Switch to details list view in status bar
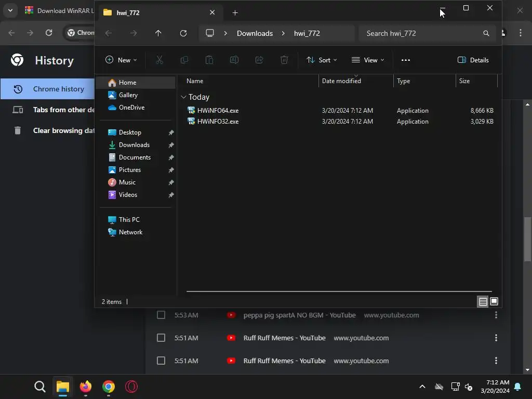 tap(483, 301)
